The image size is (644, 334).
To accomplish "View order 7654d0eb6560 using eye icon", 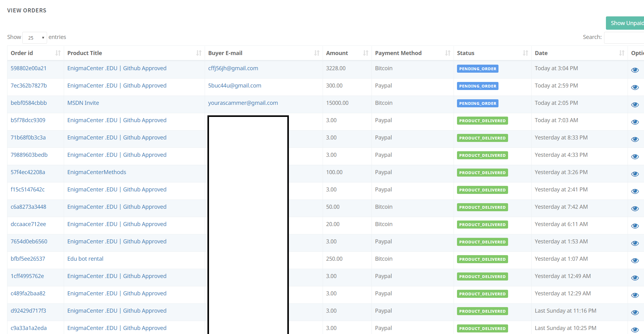I will click(x=635, y=243).
